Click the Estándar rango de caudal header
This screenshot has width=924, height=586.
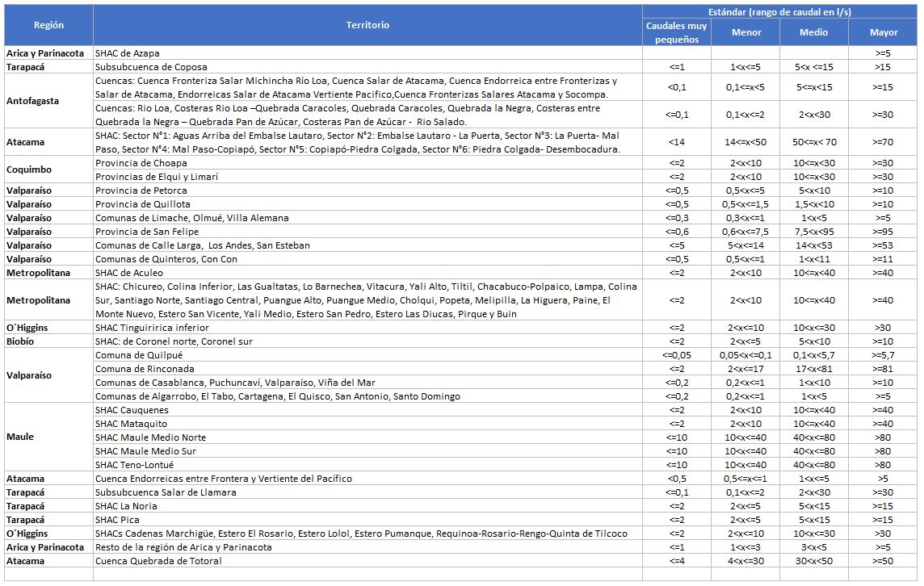[x=779, y=11]
